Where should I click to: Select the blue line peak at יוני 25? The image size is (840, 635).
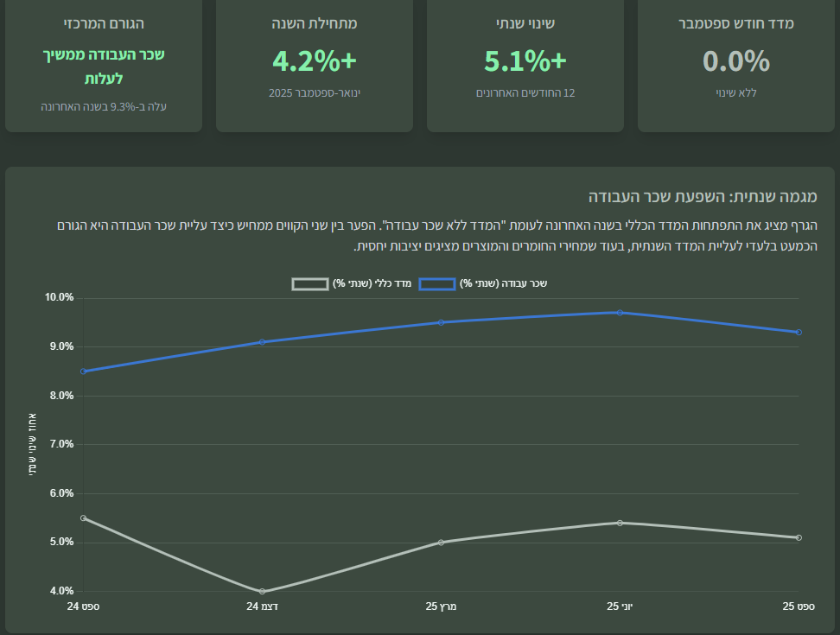[x=620, y=313]
